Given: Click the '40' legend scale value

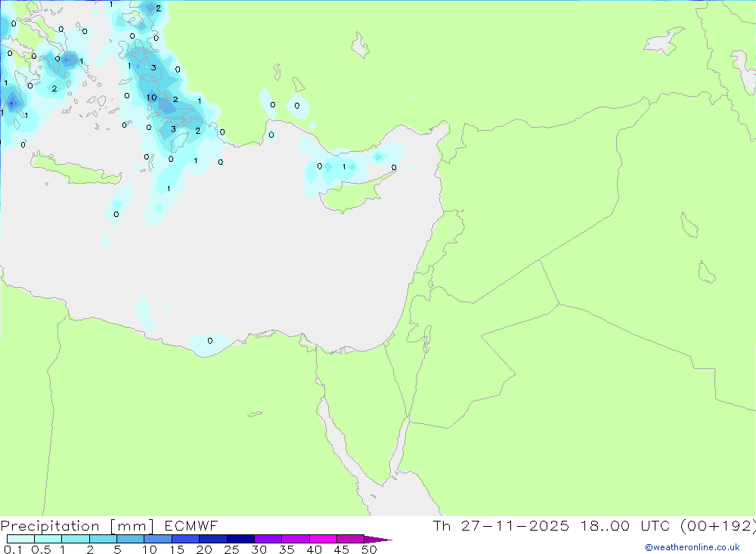Looking at the screenshot, I should coord(314,549).
